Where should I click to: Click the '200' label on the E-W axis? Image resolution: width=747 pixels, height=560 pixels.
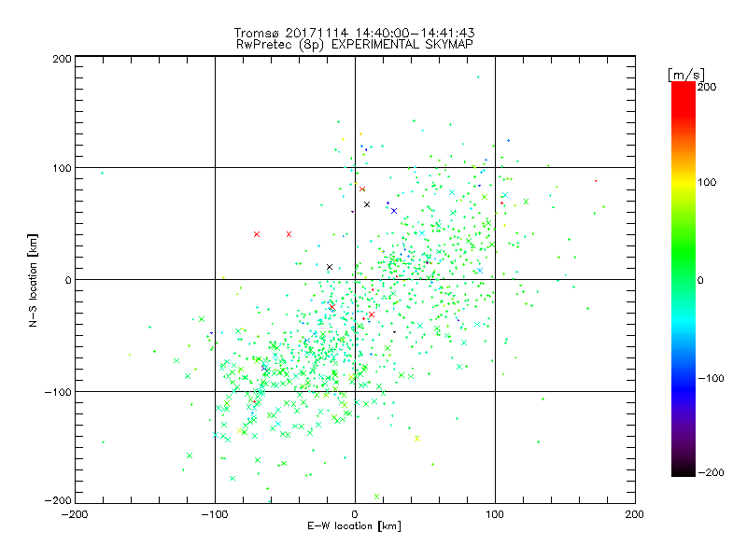(x=634, y=514)
